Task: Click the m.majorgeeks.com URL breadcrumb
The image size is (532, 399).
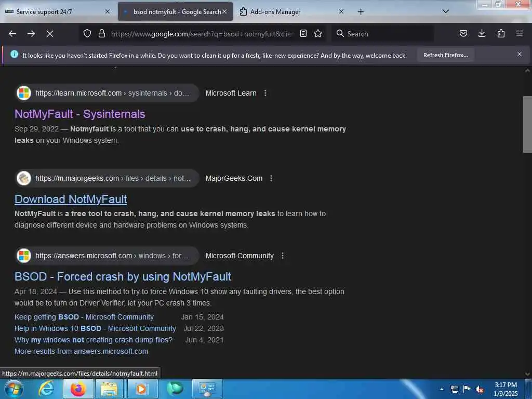Action: [x=113, y=178]
